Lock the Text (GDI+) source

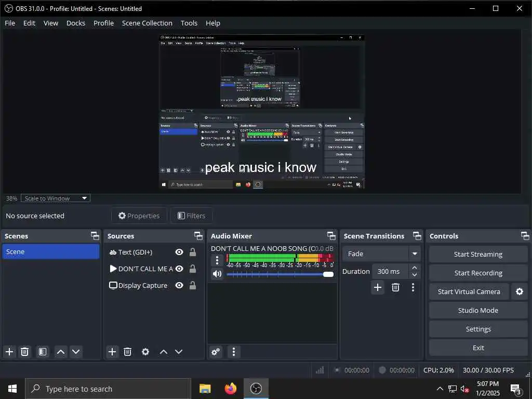(x=192, y=252)
